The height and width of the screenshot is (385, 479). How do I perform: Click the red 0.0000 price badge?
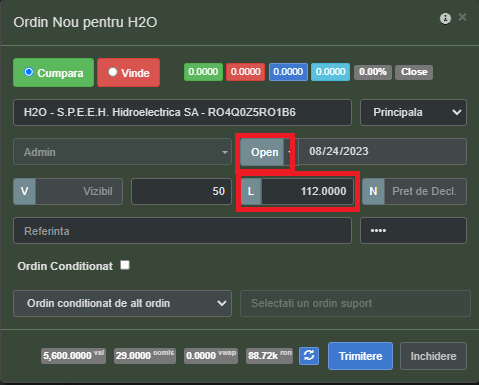tap(245, 72)
